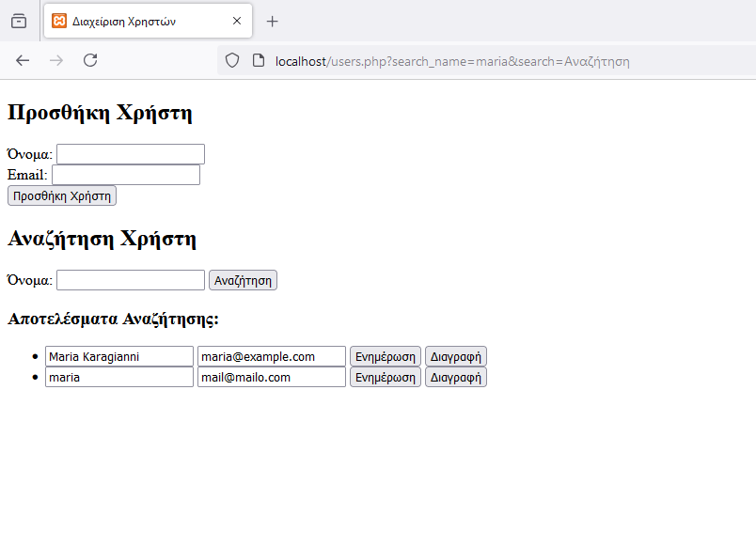Delete the user with mail@mailo.com
Viewport: 756px width, 546px height.
tap(455, 377)
